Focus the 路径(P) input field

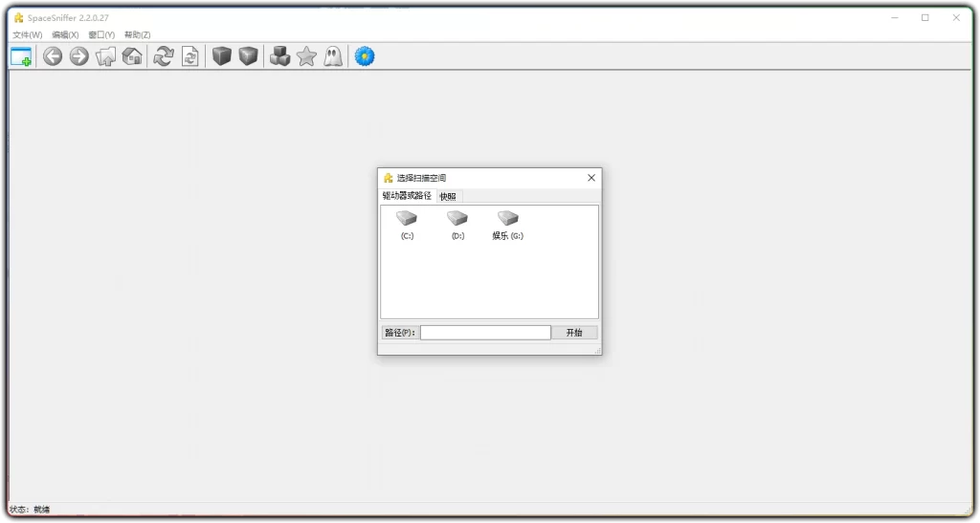485,333
